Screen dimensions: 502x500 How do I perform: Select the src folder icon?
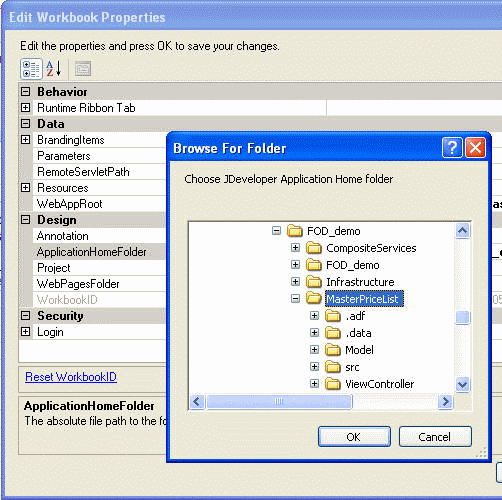[x=333, y=367]
